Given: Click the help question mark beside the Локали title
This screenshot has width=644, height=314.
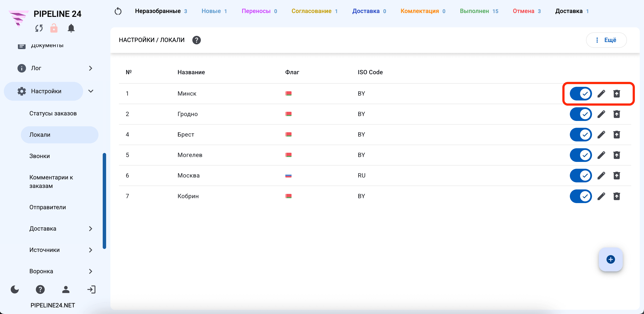Looking at the screenshot, I should click(196, 40).
